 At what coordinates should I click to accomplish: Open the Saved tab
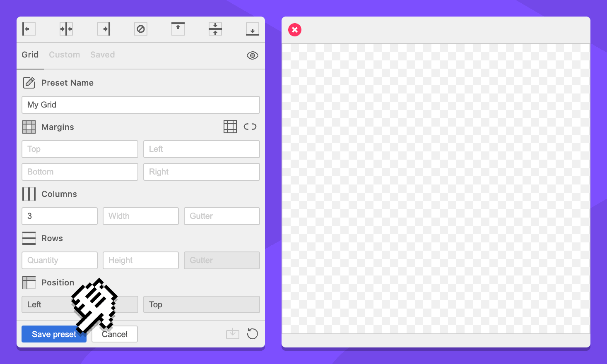103,55
